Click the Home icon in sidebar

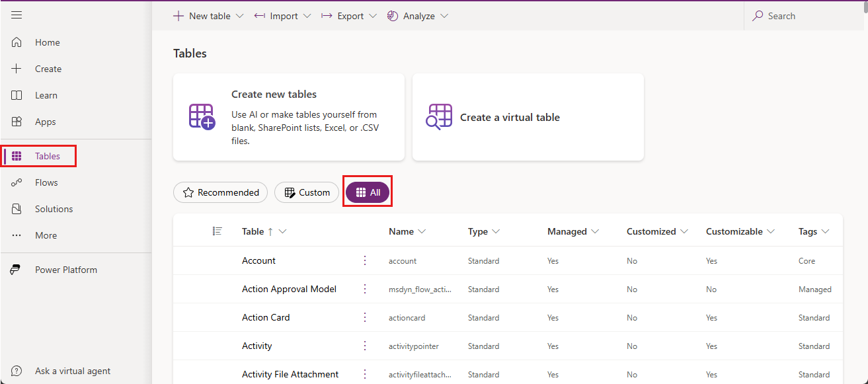[x=17, y=42]
